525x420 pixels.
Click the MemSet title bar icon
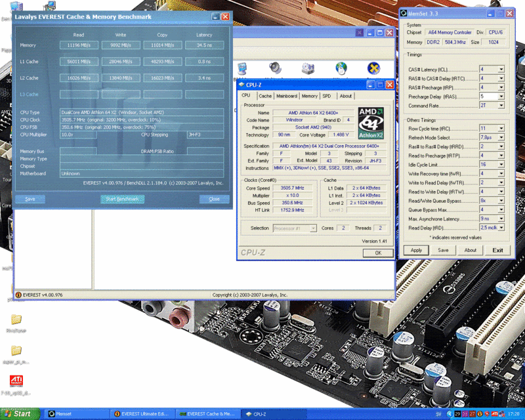tap(404, 13)
